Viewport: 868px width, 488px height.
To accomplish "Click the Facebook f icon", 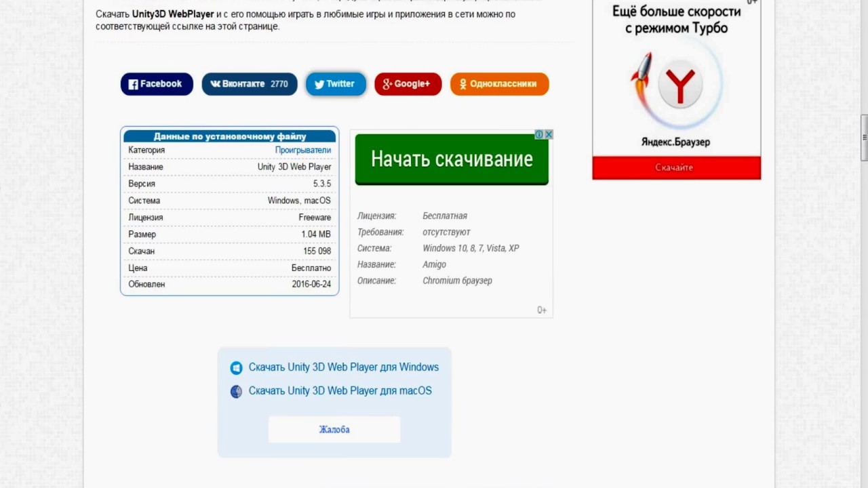I will (x=134, y=85).
